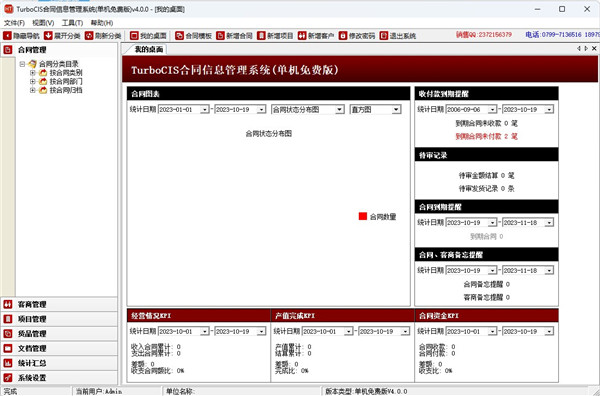
Task: Select the 合同管理 navigation panel header
Action: pyautogui.click(x=59, y=50)
